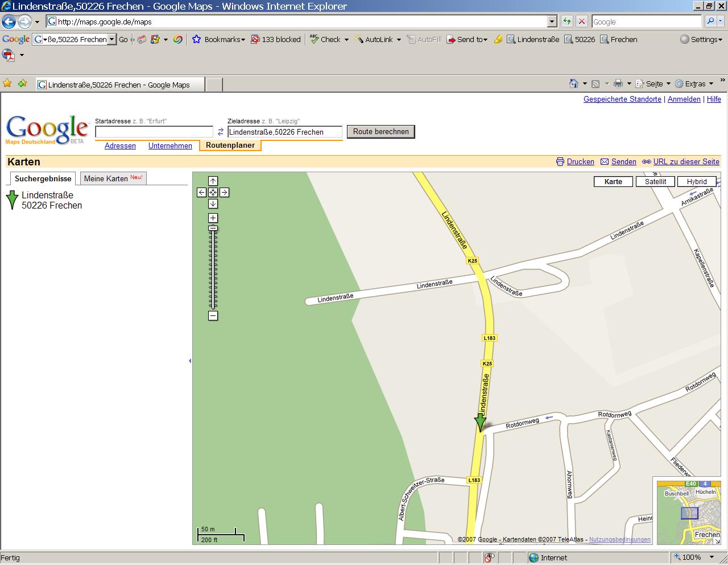728x566 pixels.
Task: Click the Drucken link
Action: pos(580,161)
